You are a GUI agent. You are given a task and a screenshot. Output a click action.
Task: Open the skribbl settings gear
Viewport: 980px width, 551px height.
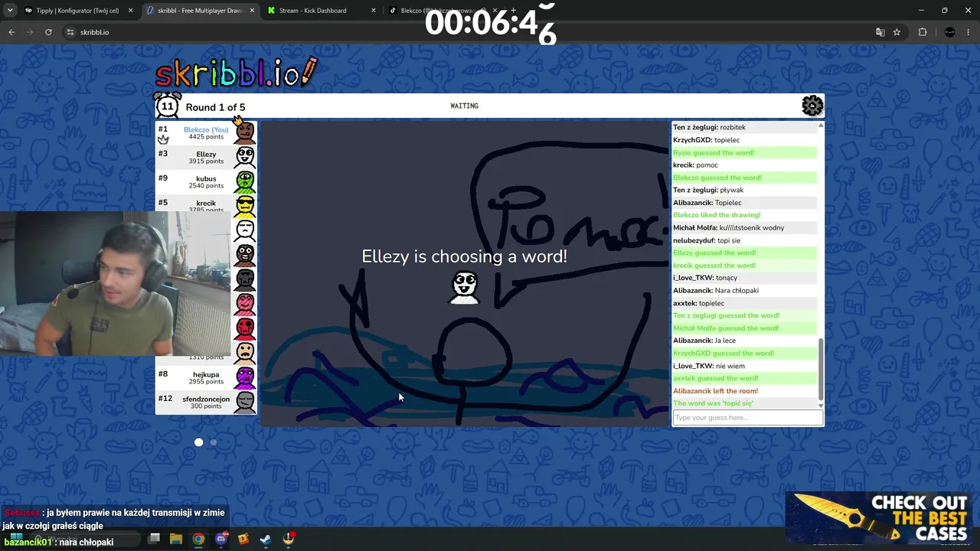[x=812, y=106]
